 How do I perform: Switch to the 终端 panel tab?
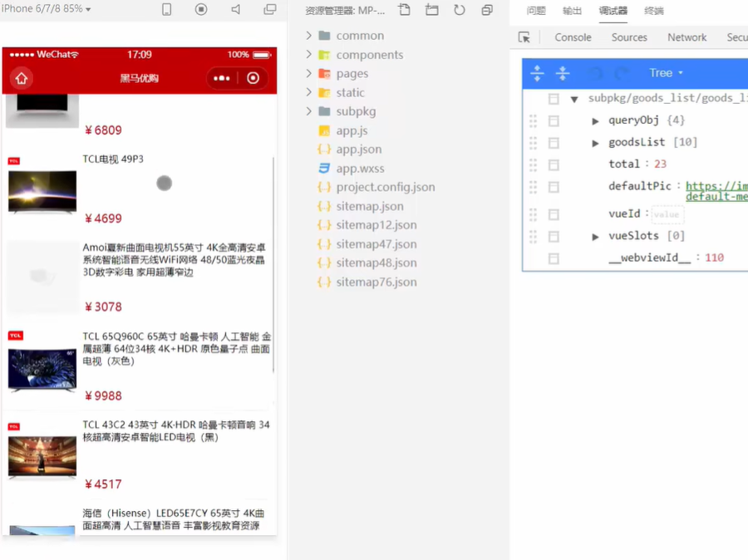point(654,11)
